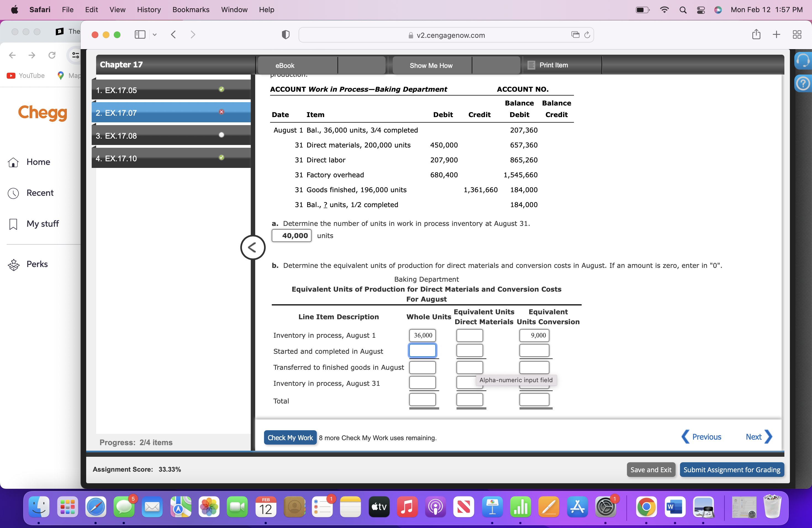Open System Settings from the Dock
This screenshot has width=812, height=528.
click(605, 507)
